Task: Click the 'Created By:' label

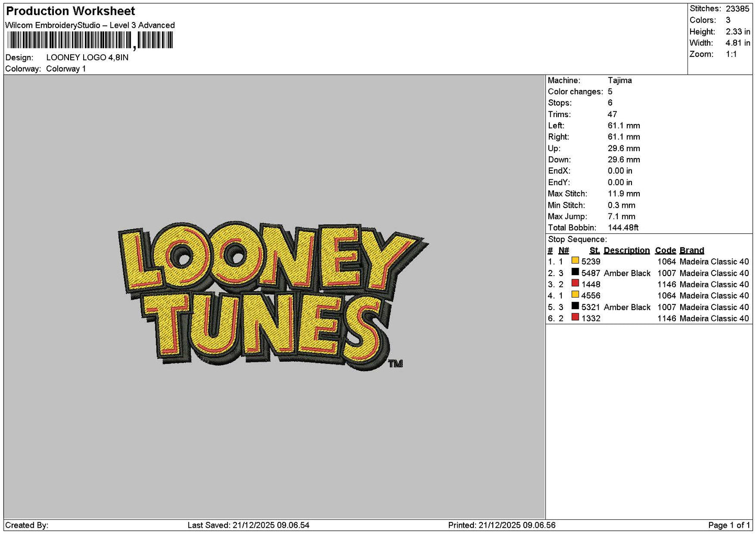Action: [27, 525]
